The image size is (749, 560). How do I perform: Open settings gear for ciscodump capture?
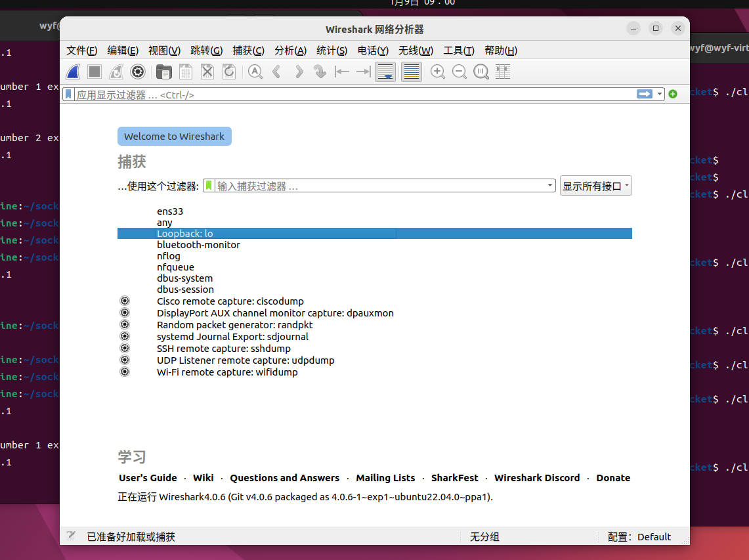[x=125, y=301]
